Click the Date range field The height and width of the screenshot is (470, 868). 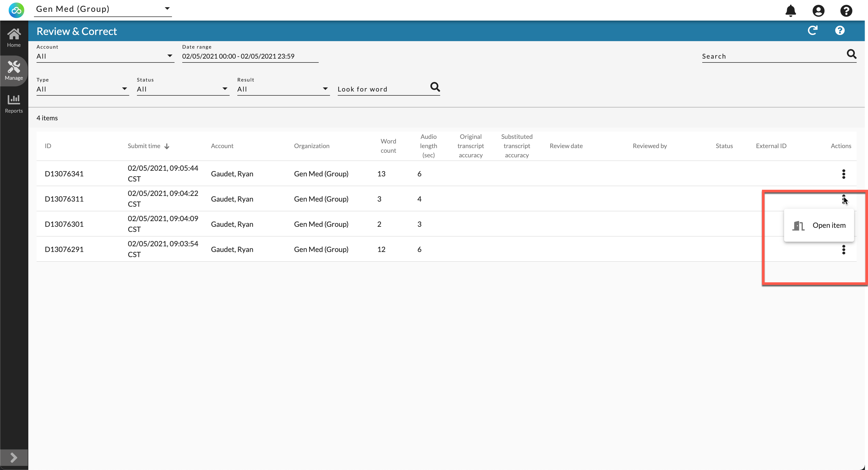click(x=250, y=56)
